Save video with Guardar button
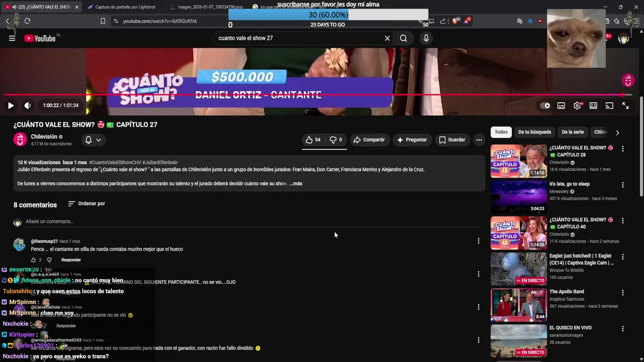The image size is (644, 362). 452,140
